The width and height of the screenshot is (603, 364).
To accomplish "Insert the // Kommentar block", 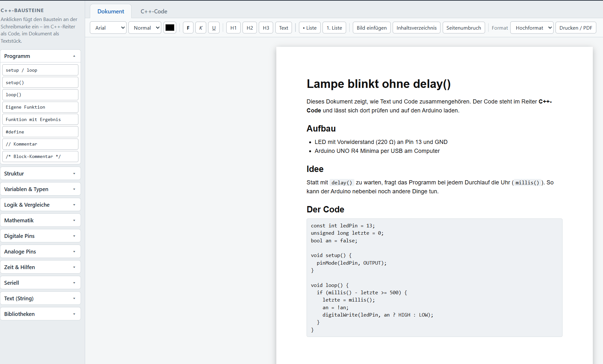I will (x=40, y=144).
